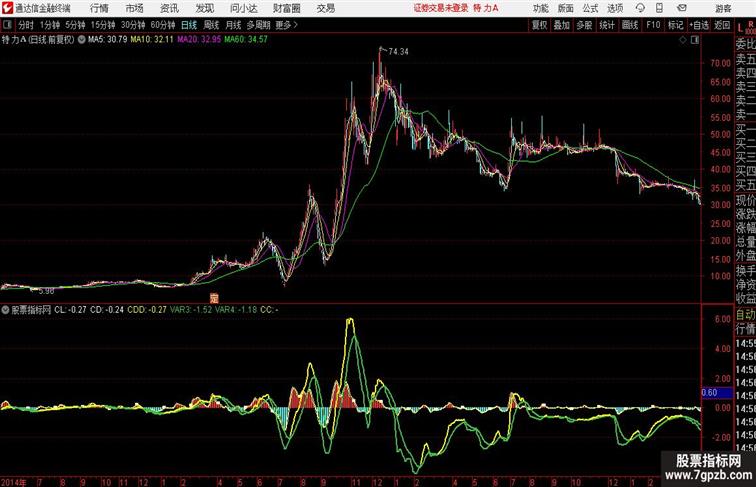
Task: Click the MA10: 32.11 label
Action: [152, 40]
